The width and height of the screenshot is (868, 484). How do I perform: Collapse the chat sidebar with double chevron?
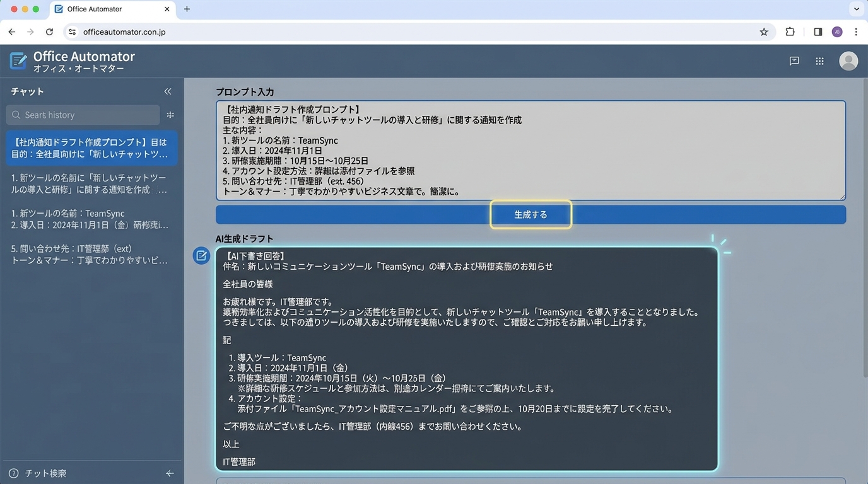point(168,91)
